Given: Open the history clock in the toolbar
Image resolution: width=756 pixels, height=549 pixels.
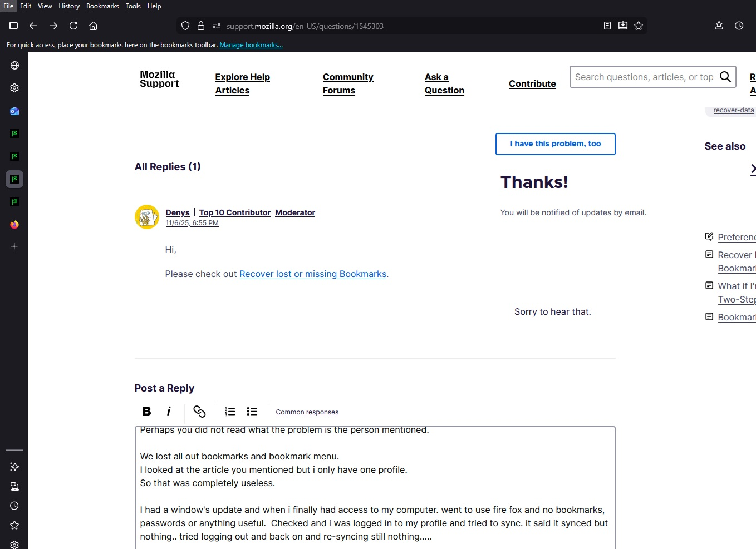Looking at the screenshot, I should [739, 26].
